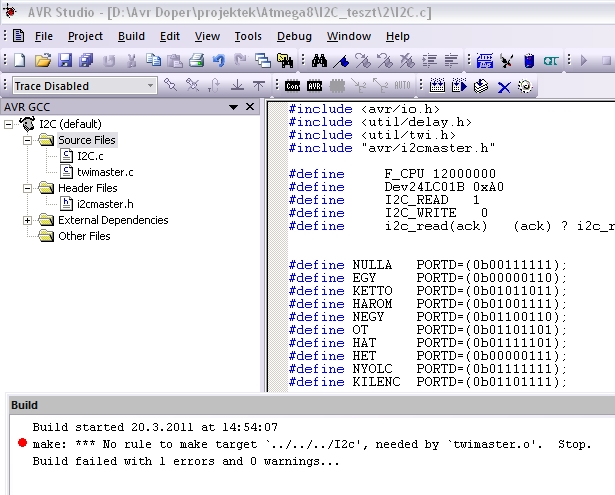Image resolution: width=615 pixels, height=495 pixels.
Task: Open the View menu
Action: point(207,36)
